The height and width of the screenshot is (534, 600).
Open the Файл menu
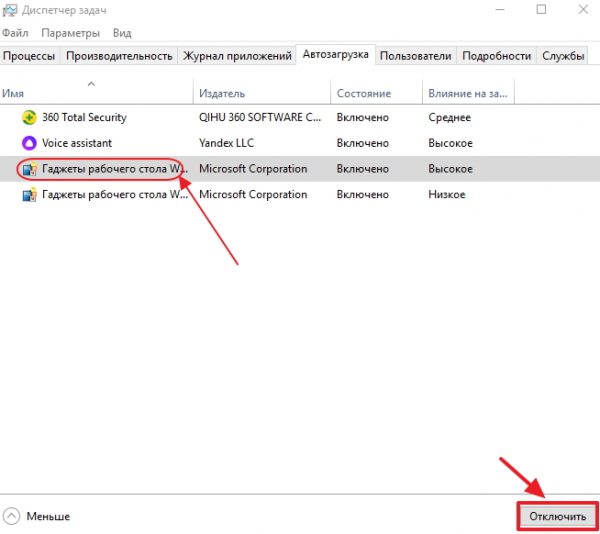[x=16, y=33]
